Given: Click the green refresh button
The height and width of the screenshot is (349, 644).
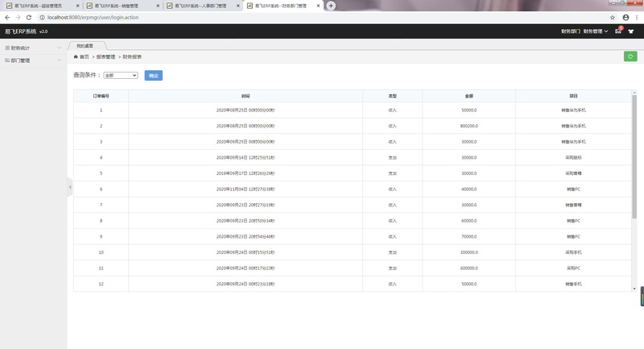Looking at the screenshot, I should point(630,56).
